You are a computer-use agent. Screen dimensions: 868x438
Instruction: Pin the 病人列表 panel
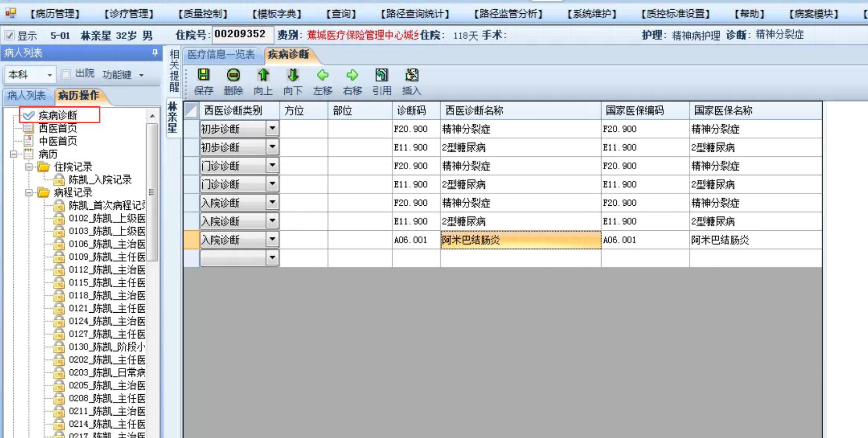coord(155,52)
